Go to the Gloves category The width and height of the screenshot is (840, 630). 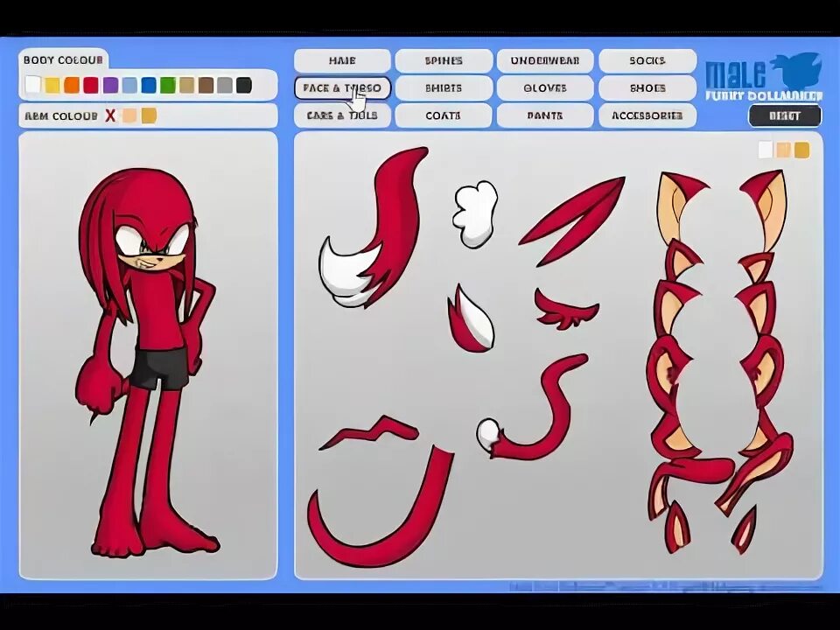click(545, 87)
